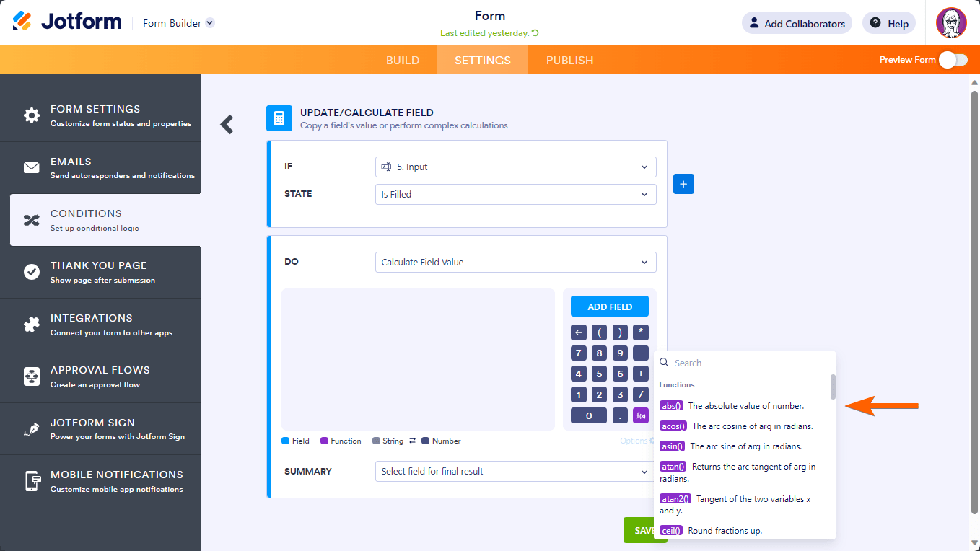
Task: Click the purple f(x) functions key
Action: [641, 415]
